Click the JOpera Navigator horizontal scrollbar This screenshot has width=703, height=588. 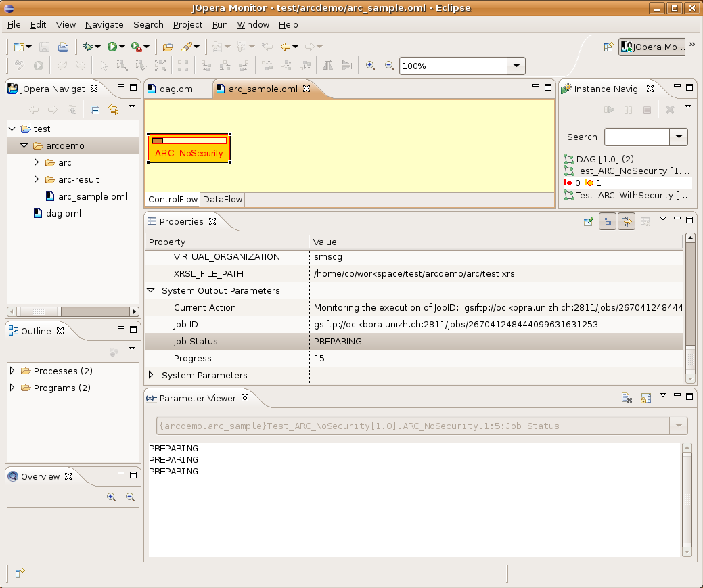click(72, 311)
